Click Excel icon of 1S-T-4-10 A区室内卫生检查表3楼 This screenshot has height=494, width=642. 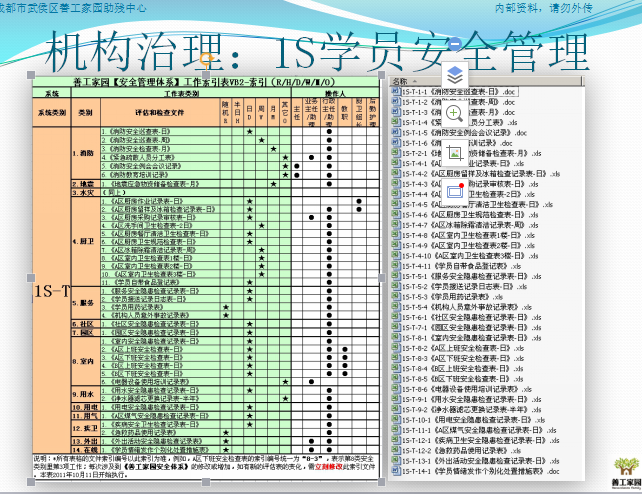coord(396,255)
